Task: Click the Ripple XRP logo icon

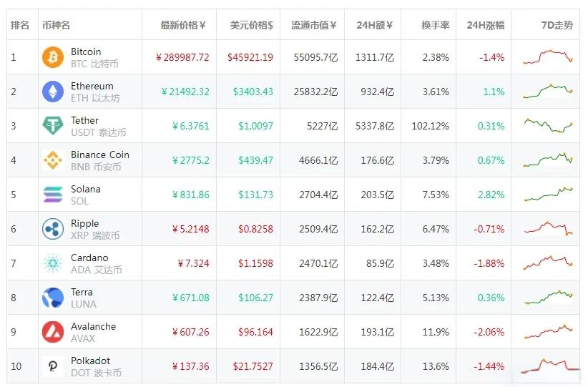Action: click(53, 229)
